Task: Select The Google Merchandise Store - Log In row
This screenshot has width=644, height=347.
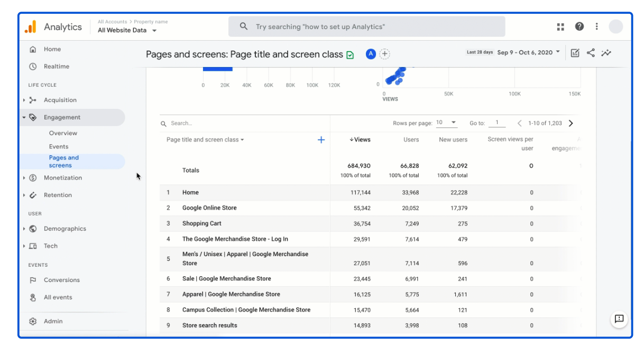Action: point(370,239)
